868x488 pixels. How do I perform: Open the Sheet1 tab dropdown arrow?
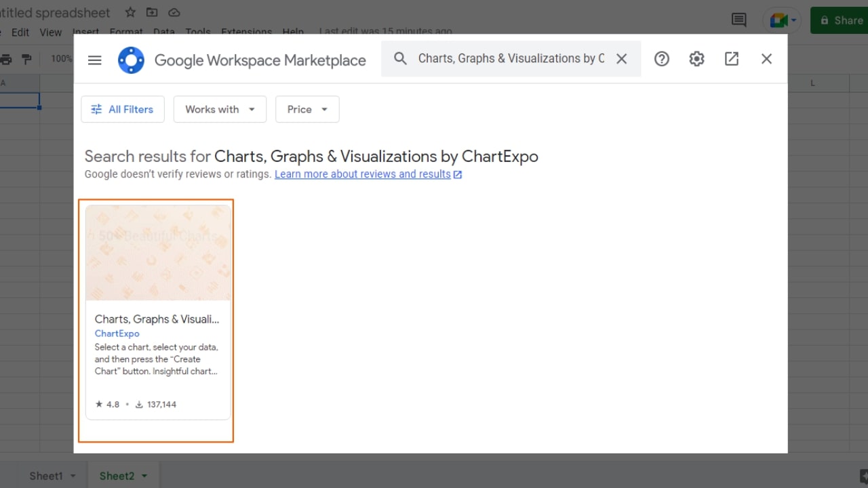tap(73, 476)
